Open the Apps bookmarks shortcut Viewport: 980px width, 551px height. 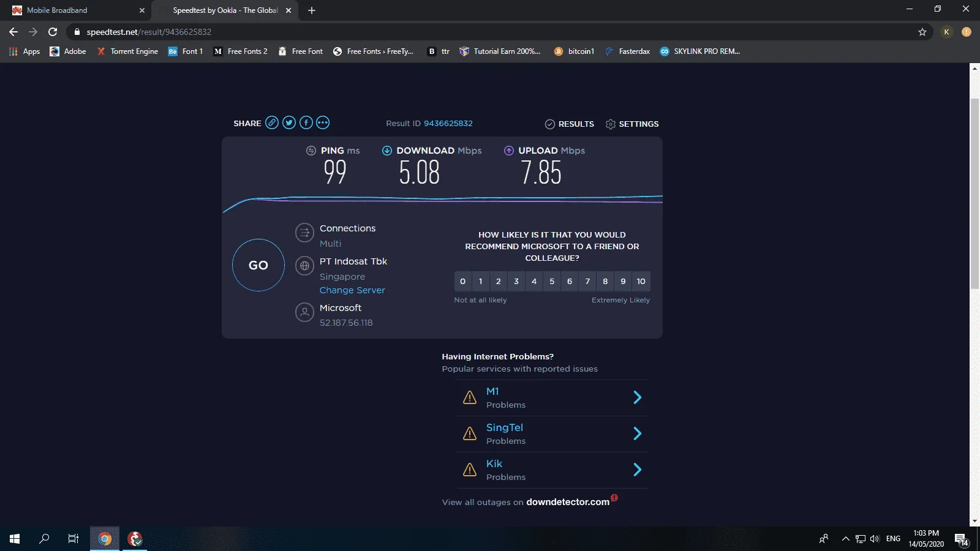tap(24, 51)
